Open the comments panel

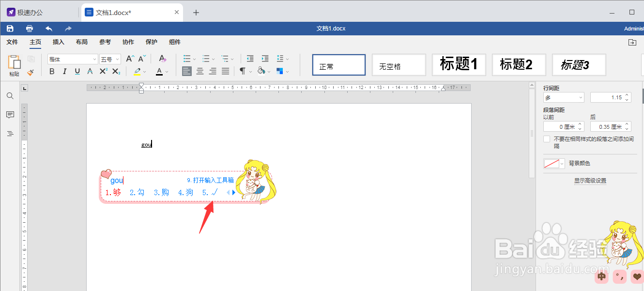coord(10,115)
